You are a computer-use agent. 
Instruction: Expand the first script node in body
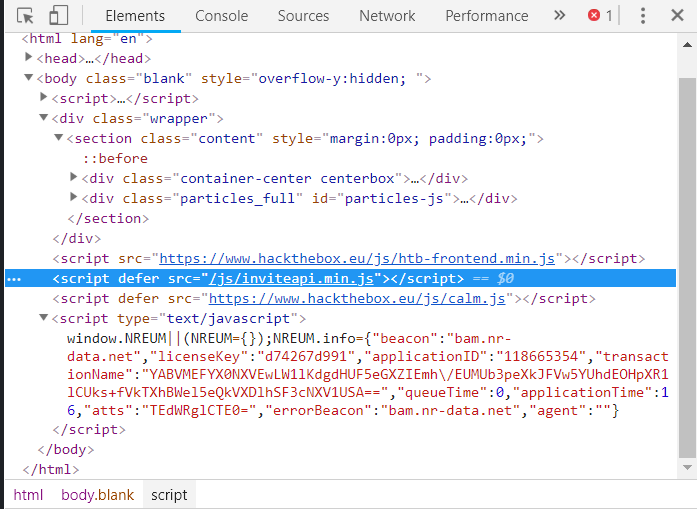[x=44, y=97]
